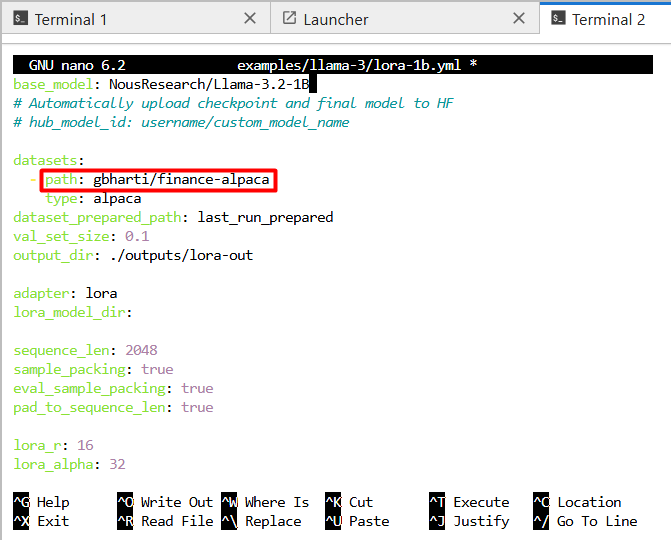The width and height of the screenshot is (671, 540).
Task: Switch to the Terminal 1 tab
Action: [70, 19]
